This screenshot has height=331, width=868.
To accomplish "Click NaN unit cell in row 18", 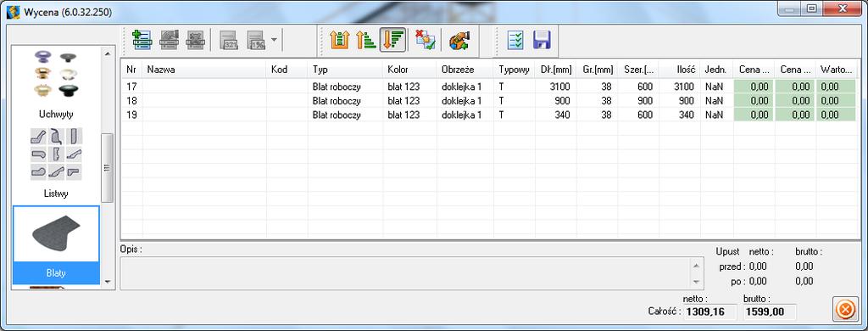I will pyautogui.click(x=714, y=101).
